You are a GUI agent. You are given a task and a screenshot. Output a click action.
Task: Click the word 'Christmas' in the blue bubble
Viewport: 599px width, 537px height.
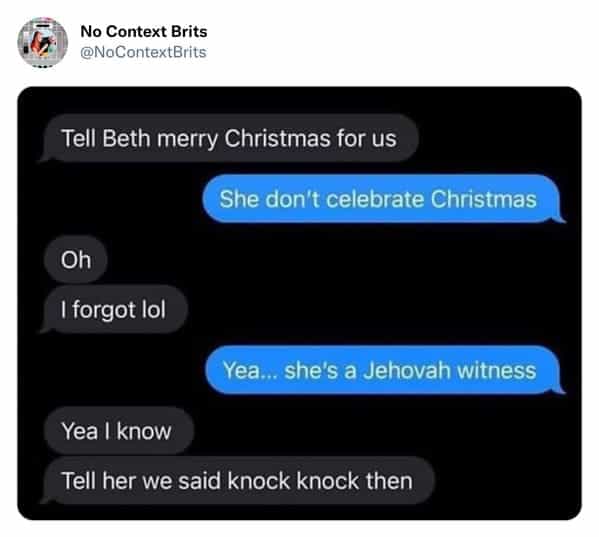[484, 199]
